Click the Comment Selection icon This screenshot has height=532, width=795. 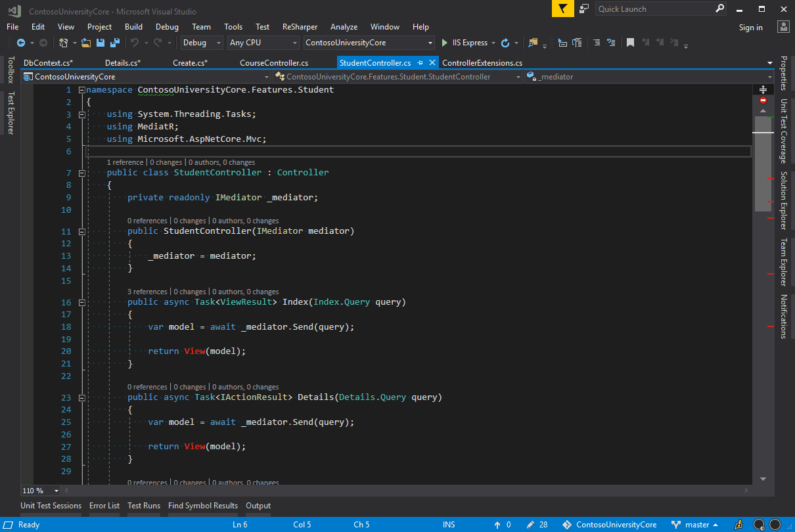[597, 43]
